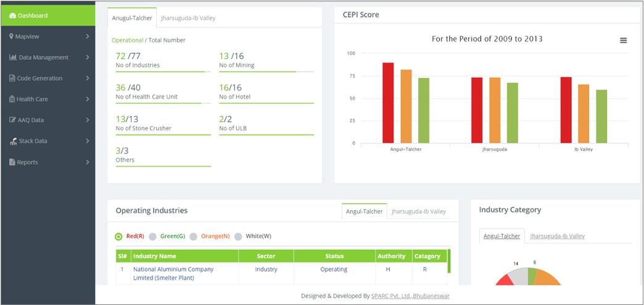
Task: Select the Green(G) radio button
Action: (x=153, y=236)
